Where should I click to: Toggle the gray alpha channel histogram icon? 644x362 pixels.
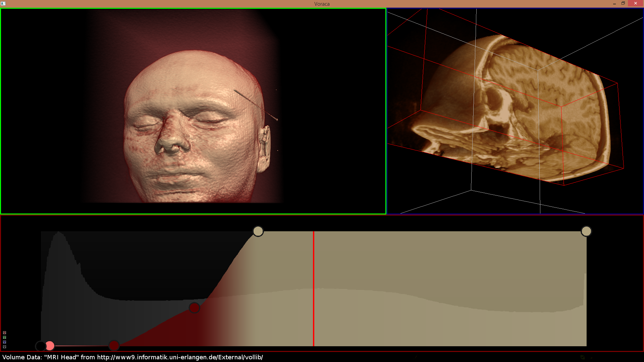(x=4, y=347)
